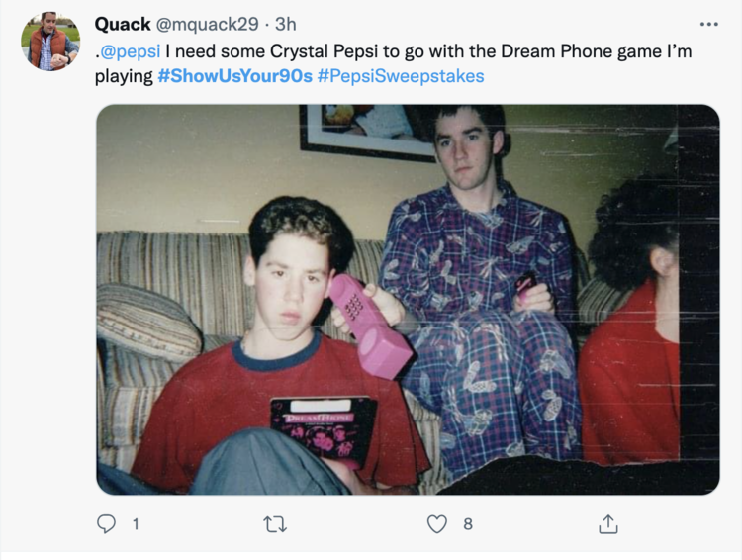View the attached 90s photo full size

click(x=408, y=300)
